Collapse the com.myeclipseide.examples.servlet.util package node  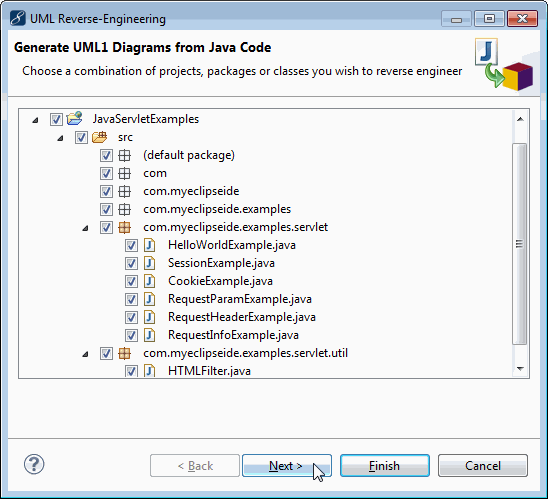point(85,355)
